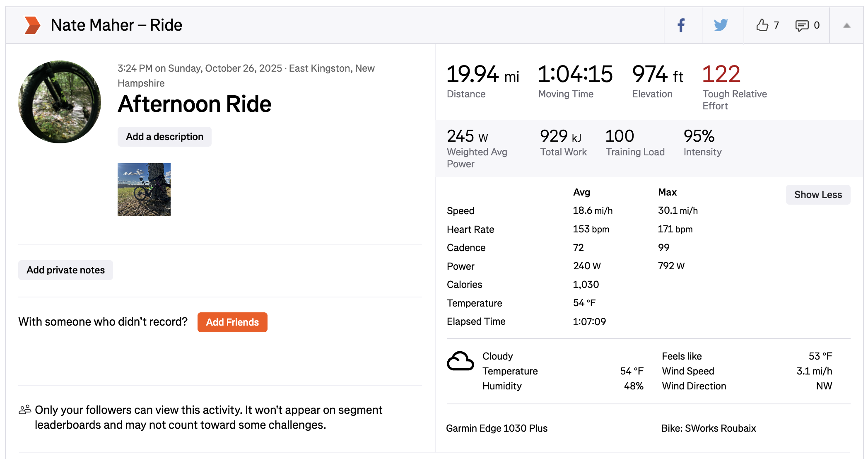Click the orange Strava chevron logo
Image resolution: width=868 pixels, height=459 pixels.
32,25
